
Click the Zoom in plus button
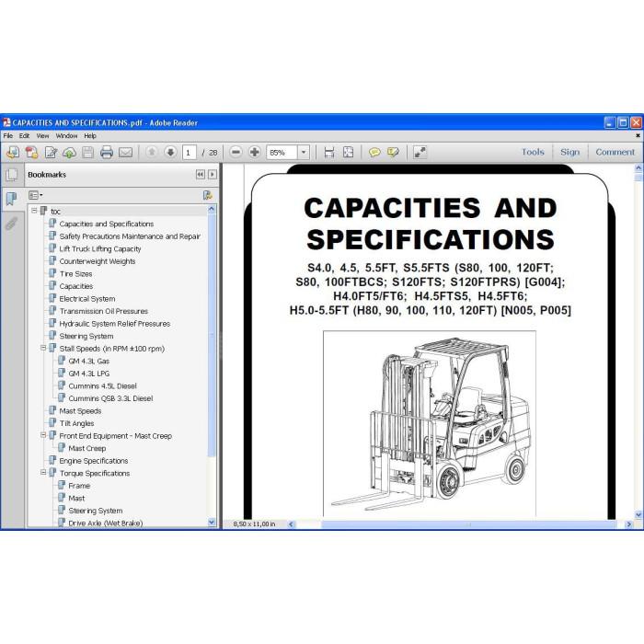pos(255,153)
